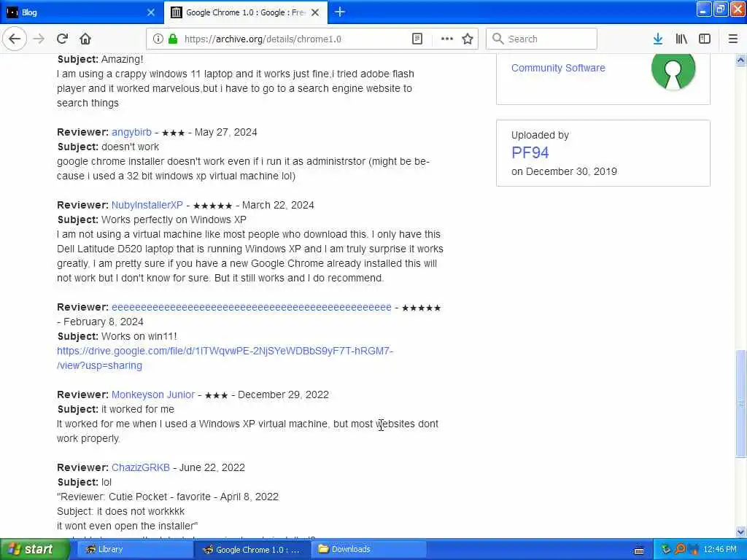The width and height of the screenshot is (747, 560).
Task: Click the on-screen keyboard tray icon
Action: click(639, 550)
